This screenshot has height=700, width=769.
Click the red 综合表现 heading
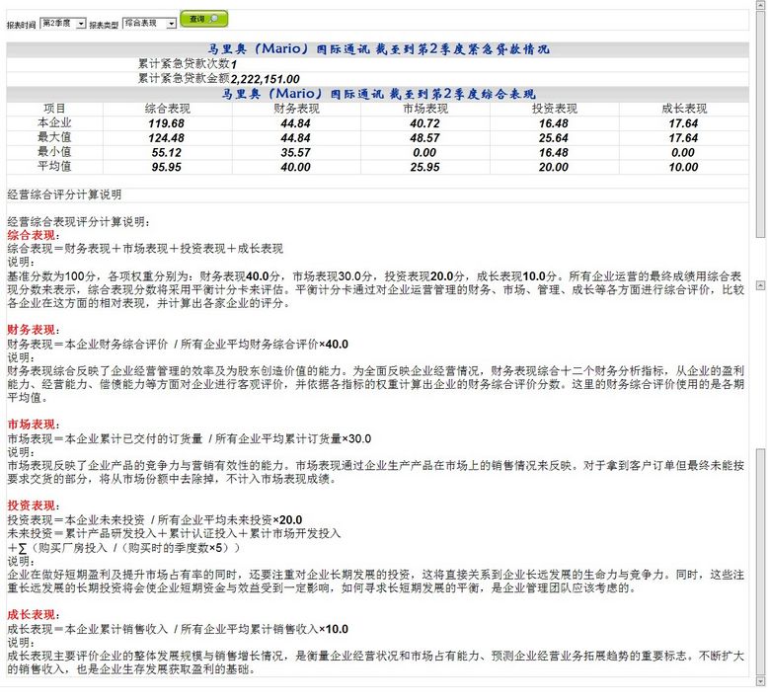[32, 235]
